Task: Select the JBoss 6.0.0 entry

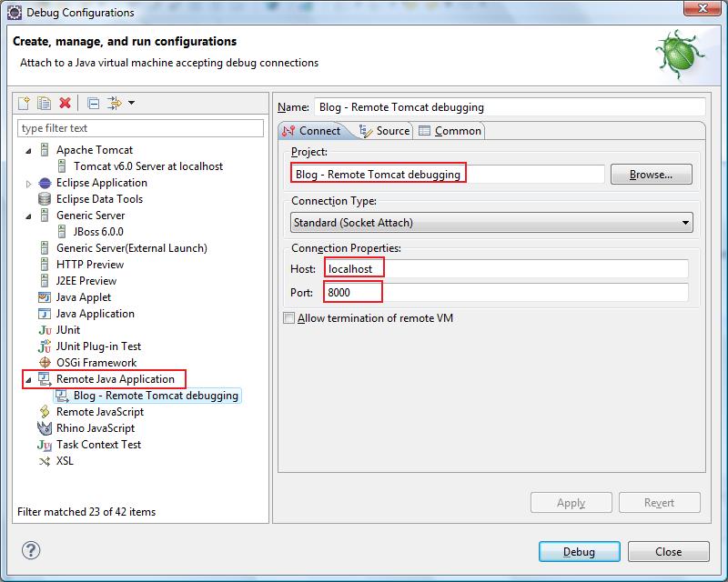Action: pos(98,232)
